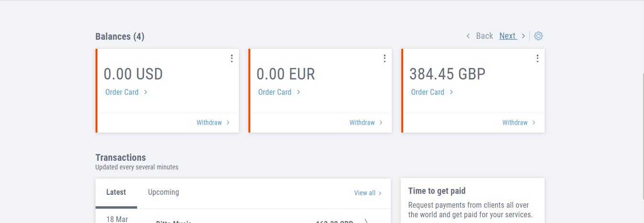Screen dimensions: 644x223
Task: Click the chevron beside GBP Order Card
Action: [451, 92]
